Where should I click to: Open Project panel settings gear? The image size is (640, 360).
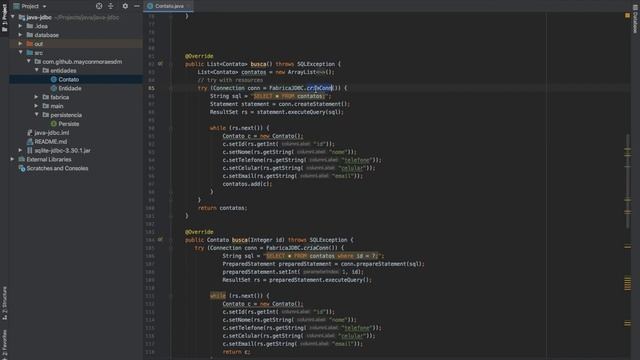coord(125,6)
